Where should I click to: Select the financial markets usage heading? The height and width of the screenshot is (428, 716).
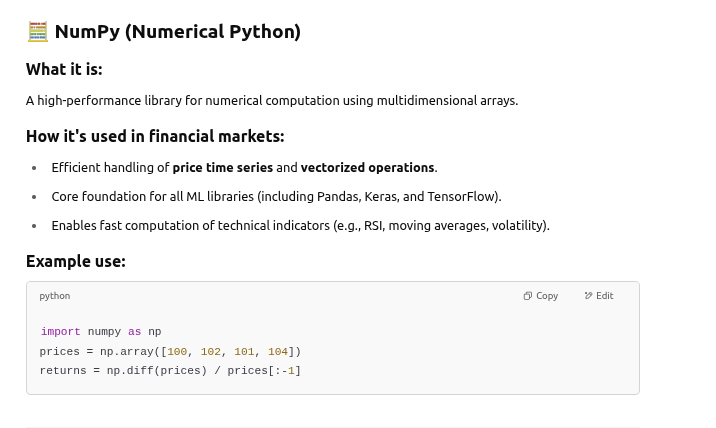(x=155, y=136)
